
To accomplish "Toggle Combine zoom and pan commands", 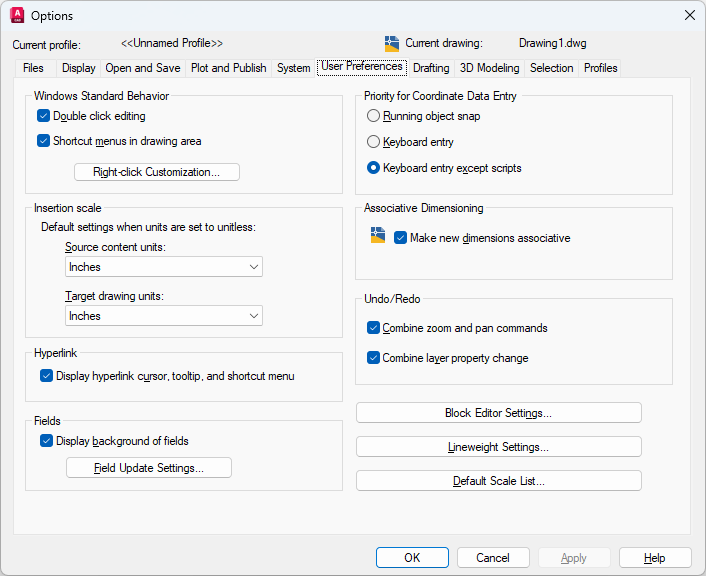I will coord(374,328).
